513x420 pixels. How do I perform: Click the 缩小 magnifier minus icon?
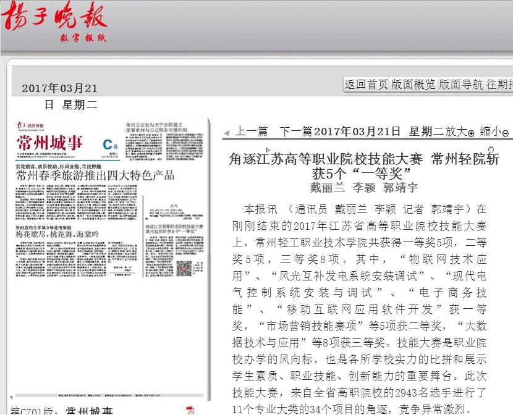click(x=505, y=133)
